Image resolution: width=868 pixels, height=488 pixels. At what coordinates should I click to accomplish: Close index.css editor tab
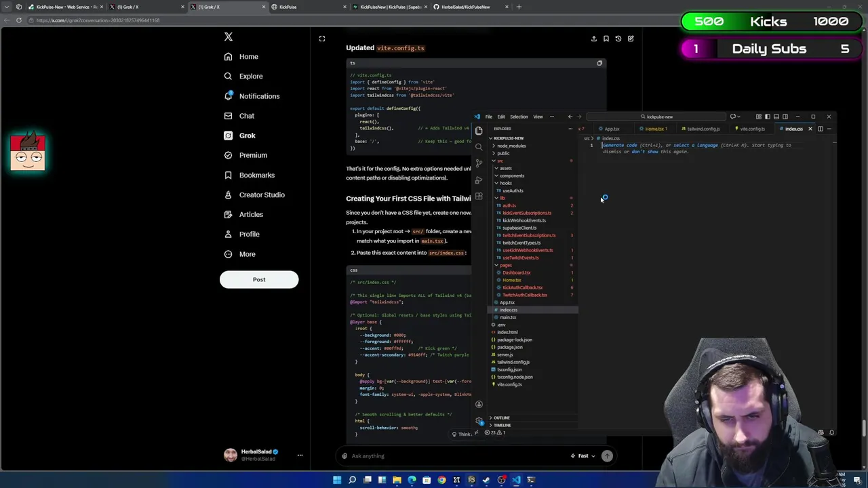tap(810, 129)
